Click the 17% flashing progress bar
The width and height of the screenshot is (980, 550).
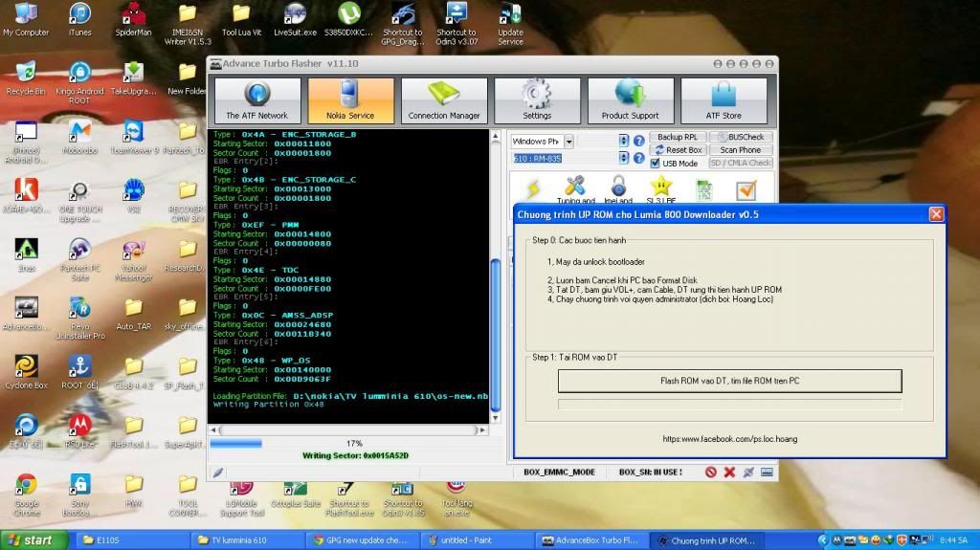[354, 443]
